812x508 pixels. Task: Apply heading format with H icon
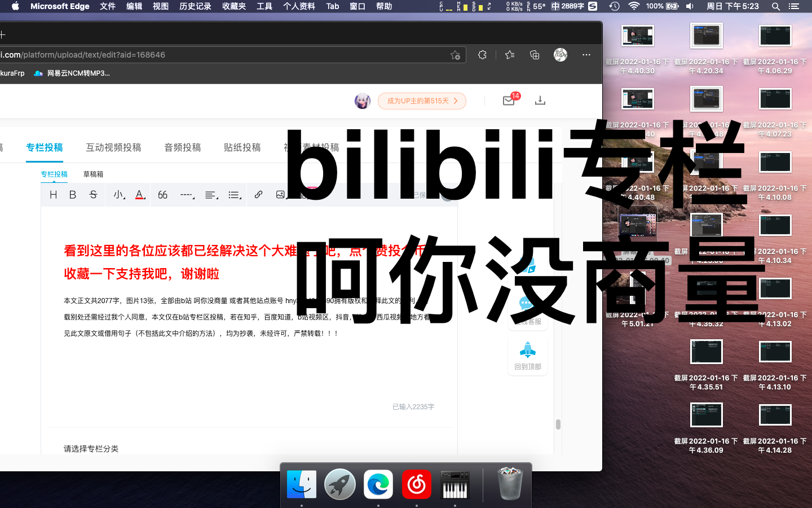(54, 195)
